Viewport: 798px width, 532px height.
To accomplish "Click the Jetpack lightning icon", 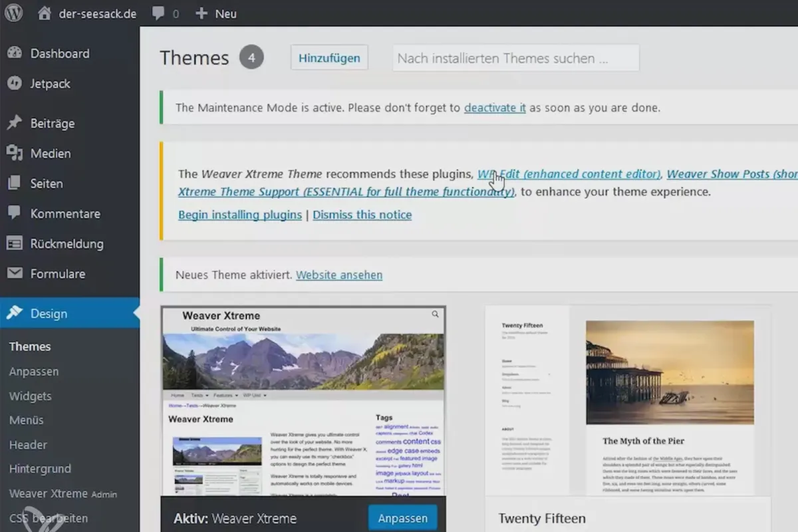I will pyautogui.click(x=15, y=83).
